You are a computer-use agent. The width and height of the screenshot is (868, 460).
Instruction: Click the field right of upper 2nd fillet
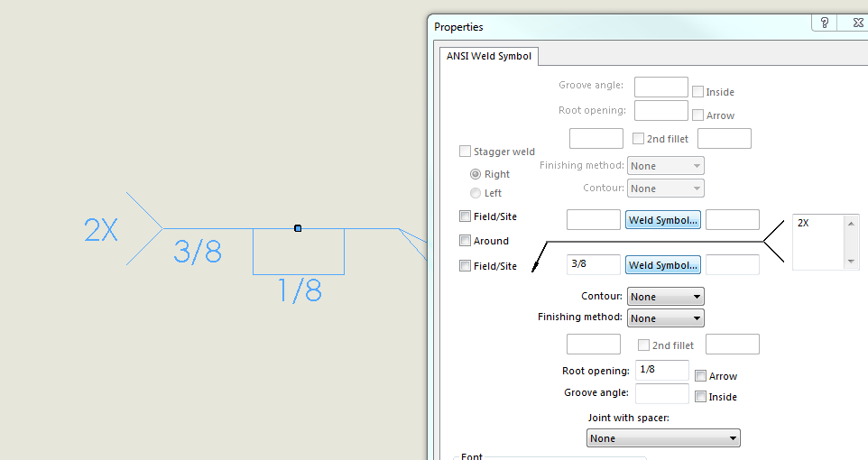[724, 138]
